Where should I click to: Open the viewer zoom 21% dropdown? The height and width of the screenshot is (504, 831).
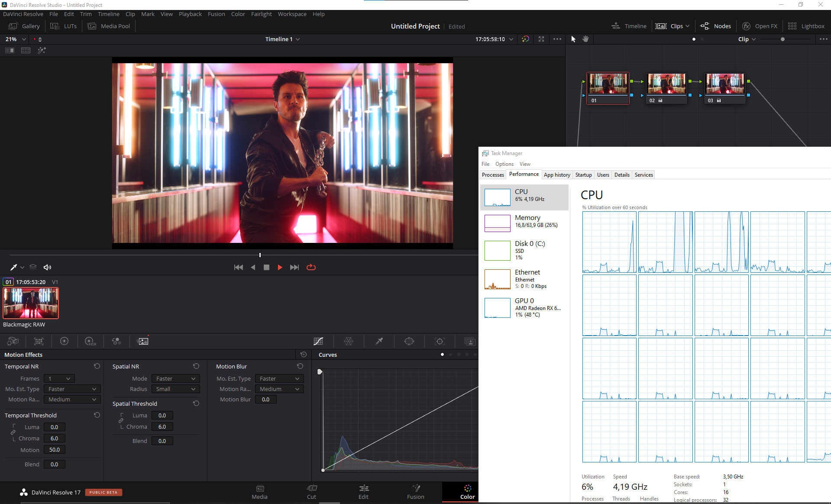(16, 39)
